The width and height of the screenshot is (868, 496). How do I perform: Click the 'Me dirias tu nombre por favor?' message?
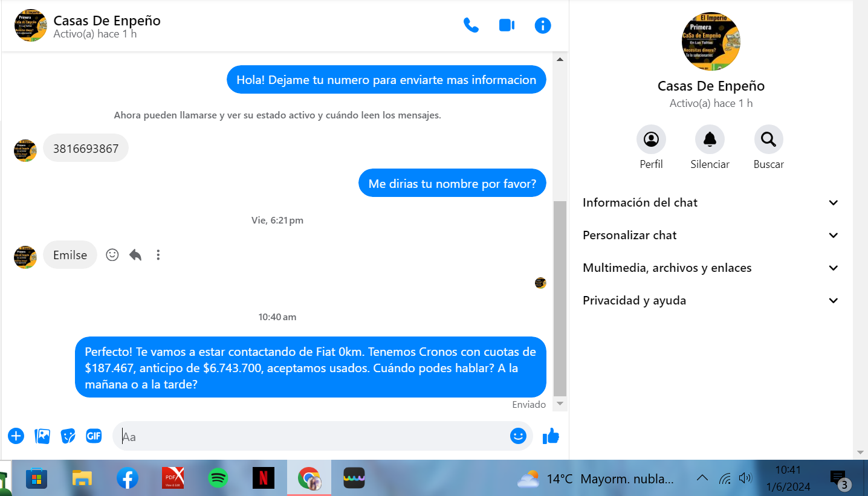(452, 183)
